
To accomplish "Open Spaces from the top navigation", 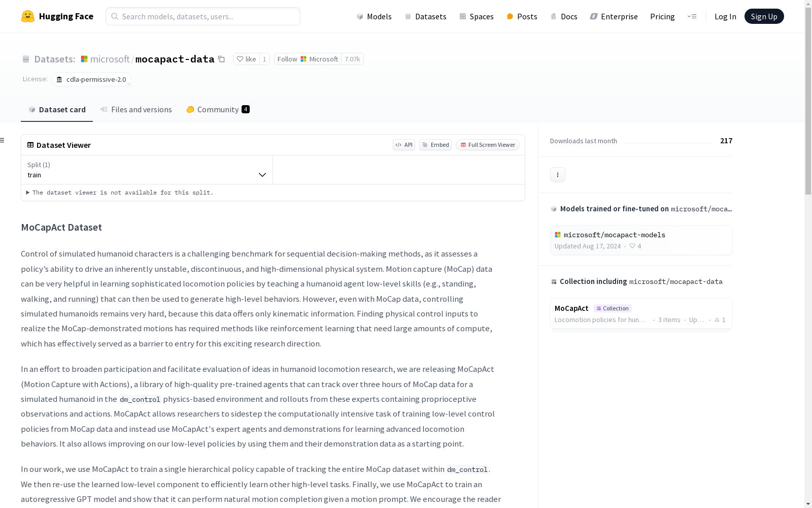I will [x=477, y=16].
